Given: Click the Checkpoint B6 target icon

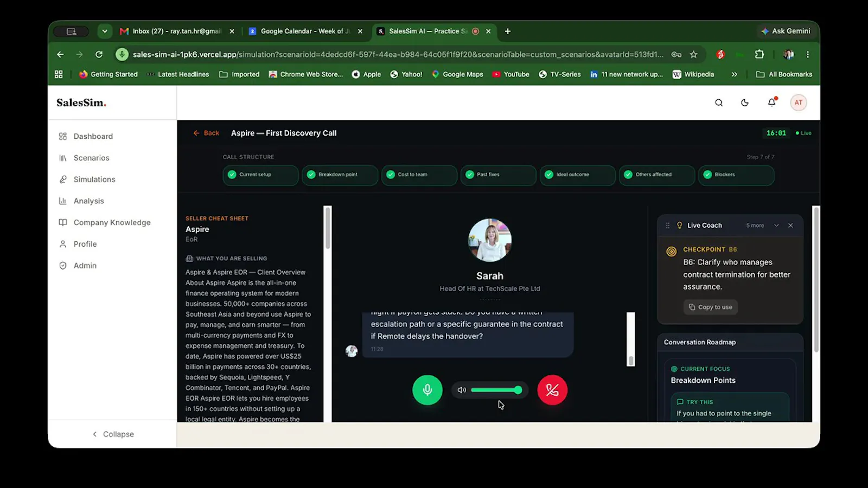Looking at the screenshot, I should tap(671, 252).
